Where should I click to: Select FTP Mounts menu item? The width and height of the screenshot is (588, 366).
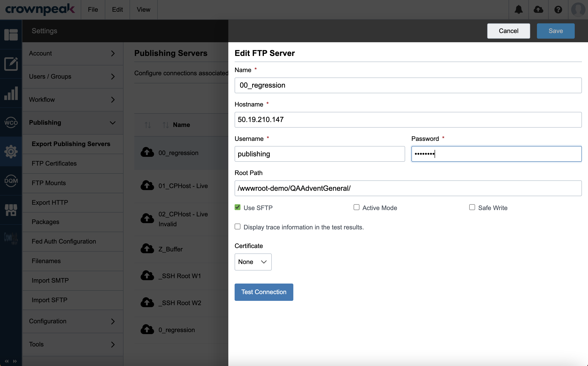tap(73, 183)
